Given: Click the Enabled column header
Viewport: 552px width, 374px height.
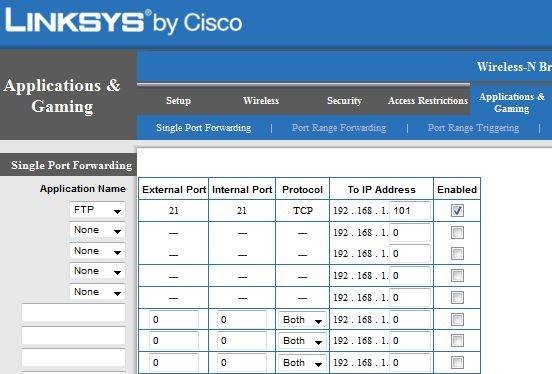Looking at the screenshot, I should pyautogui.click(x=457, y=190).
